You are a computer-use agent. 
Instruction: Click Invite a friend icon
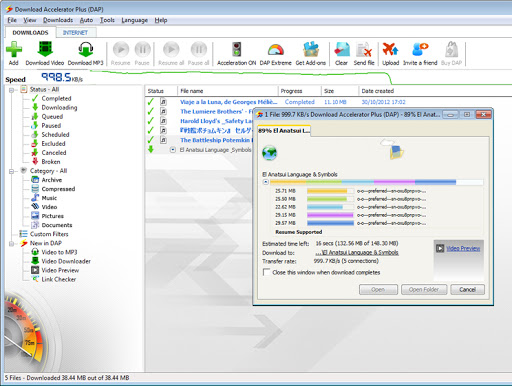point(420,50)
